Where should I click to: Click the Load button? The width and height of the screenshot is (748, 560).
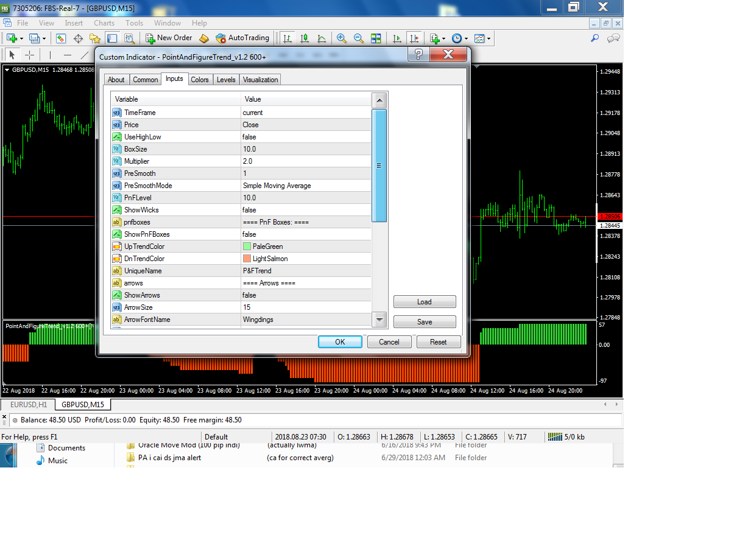pos(425,302)
